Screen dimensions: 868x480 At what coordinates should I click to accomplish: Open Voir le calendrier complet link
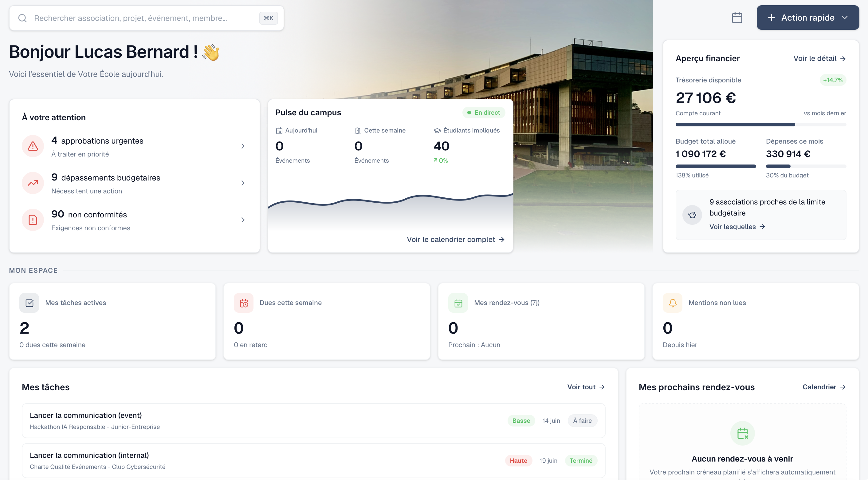pyautogui.click(x=456, y=240)
